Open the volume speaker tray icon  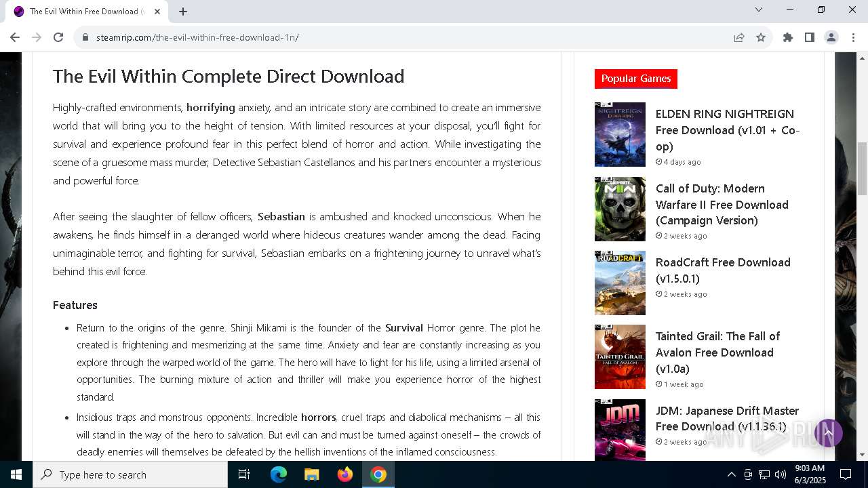tap(781, 474)
